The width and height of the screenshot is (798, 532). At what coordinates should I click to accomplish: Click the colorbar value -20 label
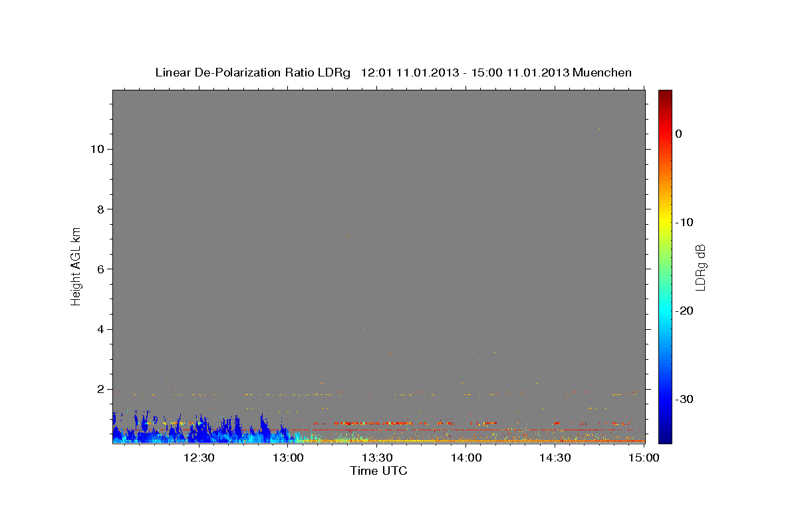pos(685,311)
